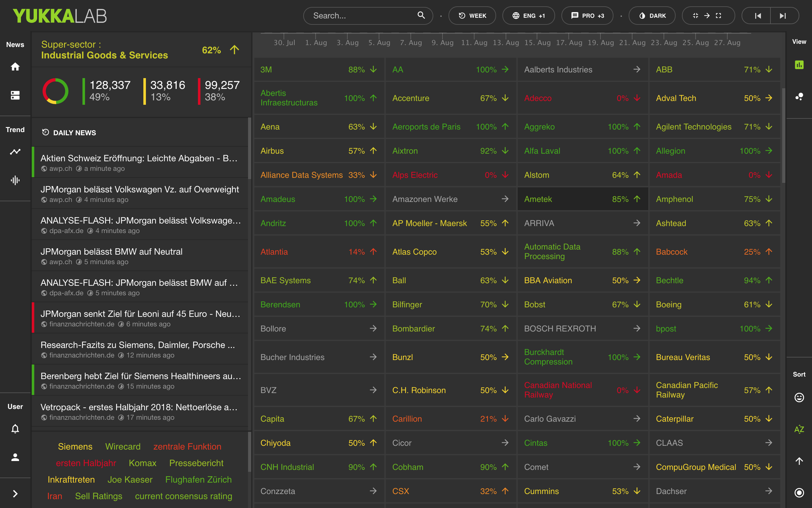Select the Siemens keyword tag
This screenshot has height=508, width=812.
point(75,446)
